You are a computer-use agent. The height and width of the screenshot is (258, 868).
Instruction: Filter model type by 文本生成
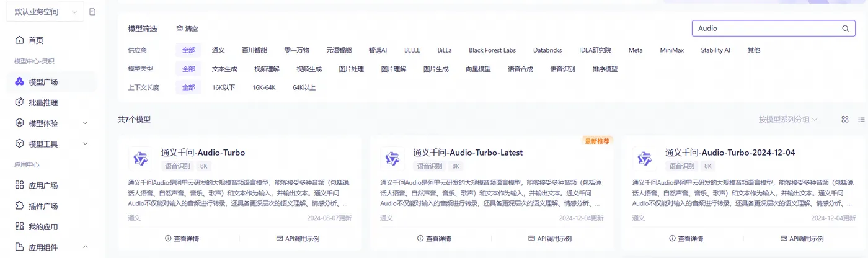click(x=224, y=69)
